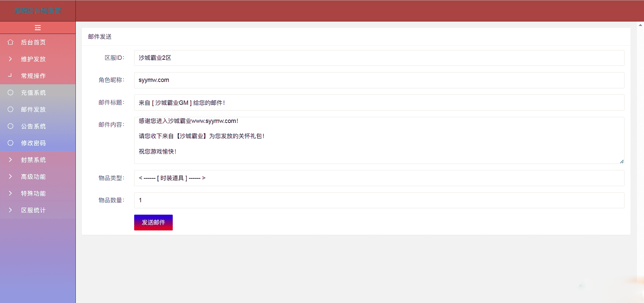The width and height of the screenshot is (644, 303).
Task: Click the circle icon next to 修改密码
Action: (x=10, y=143)
